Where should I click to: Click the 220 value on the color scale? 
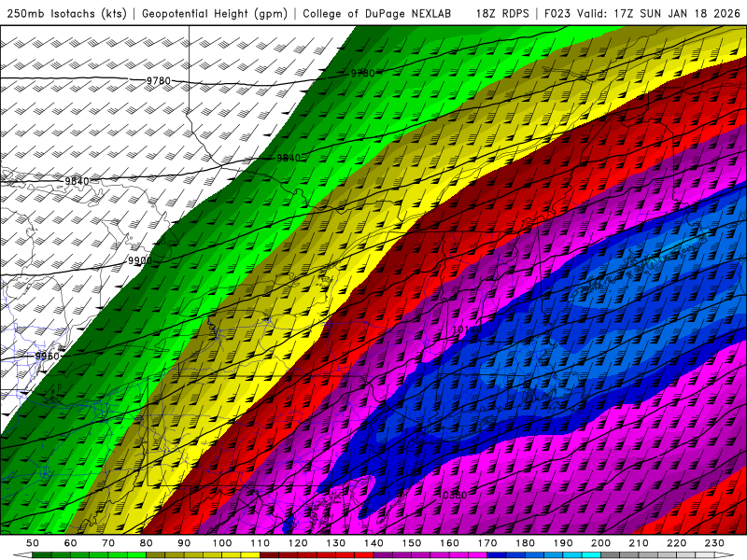coord(676,543)
